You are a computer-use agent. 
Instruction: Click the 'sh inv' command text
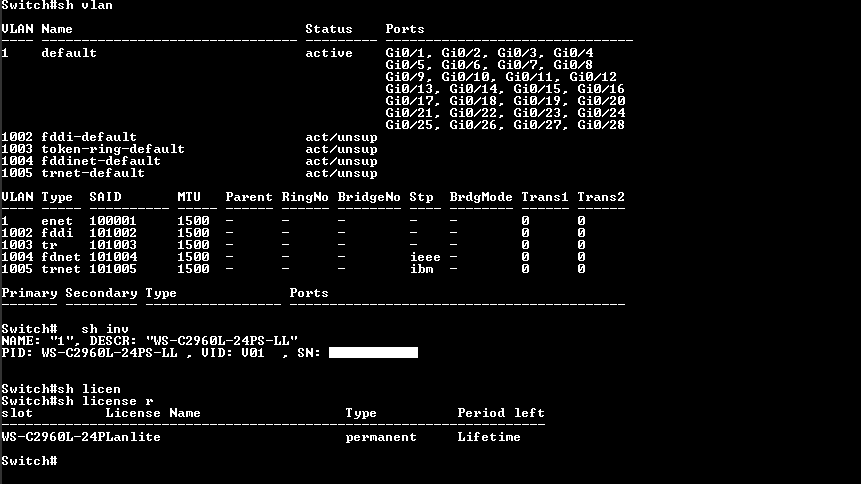coord(105,329)
